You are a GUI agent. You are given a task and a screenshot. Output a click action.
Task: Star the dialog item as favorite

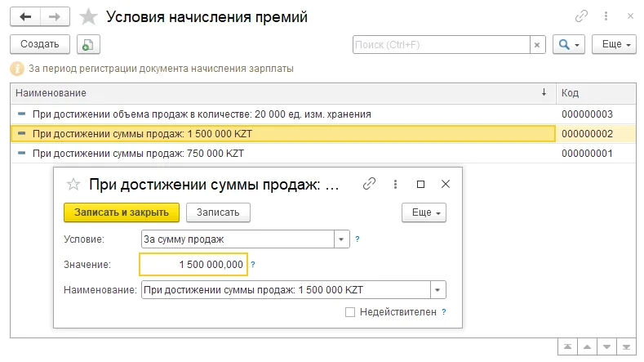point(73,185)
